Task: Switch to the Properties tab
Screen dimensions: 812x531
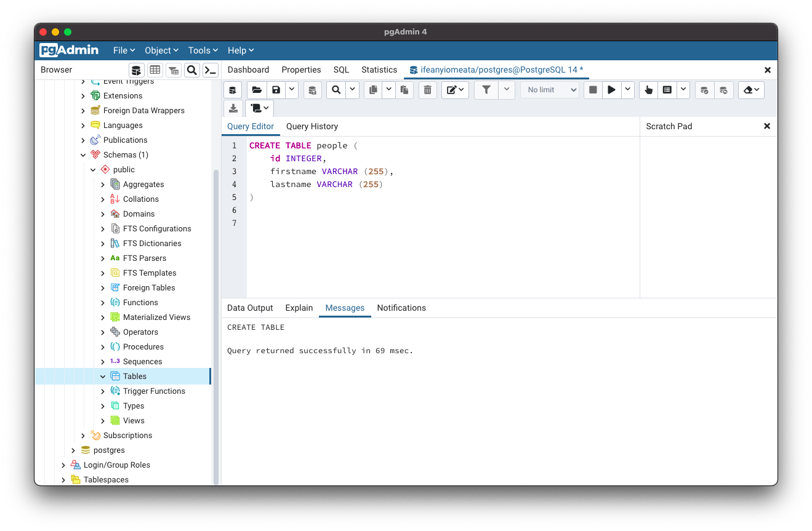Action: pyautogui.click(x=301, y=70)
